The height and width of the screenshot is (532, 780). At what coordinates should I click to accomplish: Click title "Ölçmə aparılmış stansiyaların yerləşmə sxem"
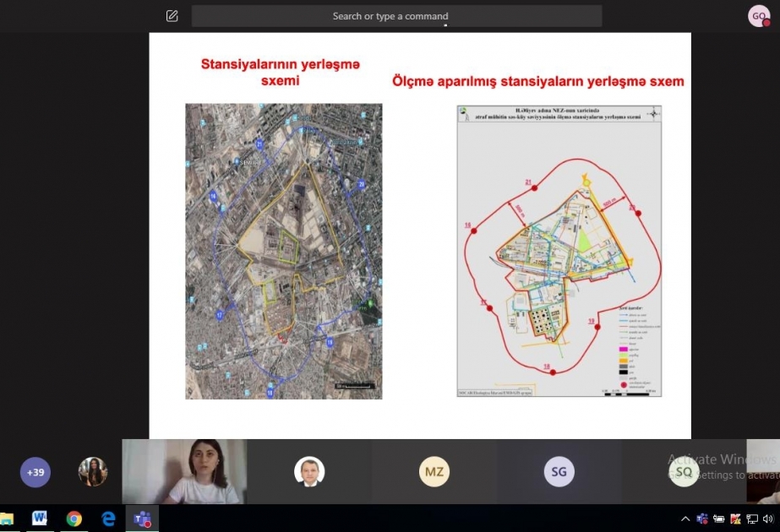coord(537,81)
